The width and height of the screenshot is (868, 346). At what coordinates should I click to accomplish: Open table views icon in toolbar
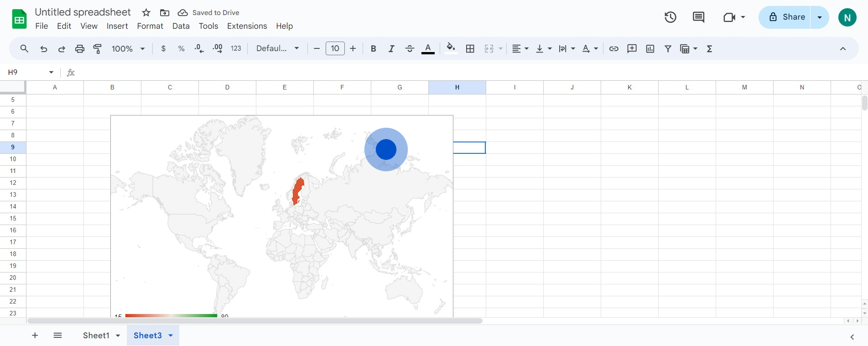(685, 48)
